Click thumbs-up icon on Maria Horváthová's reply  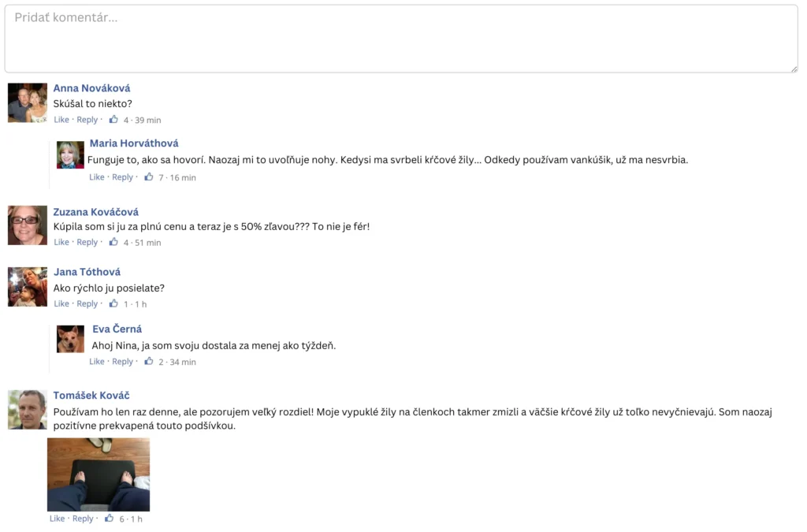[149, 177]
